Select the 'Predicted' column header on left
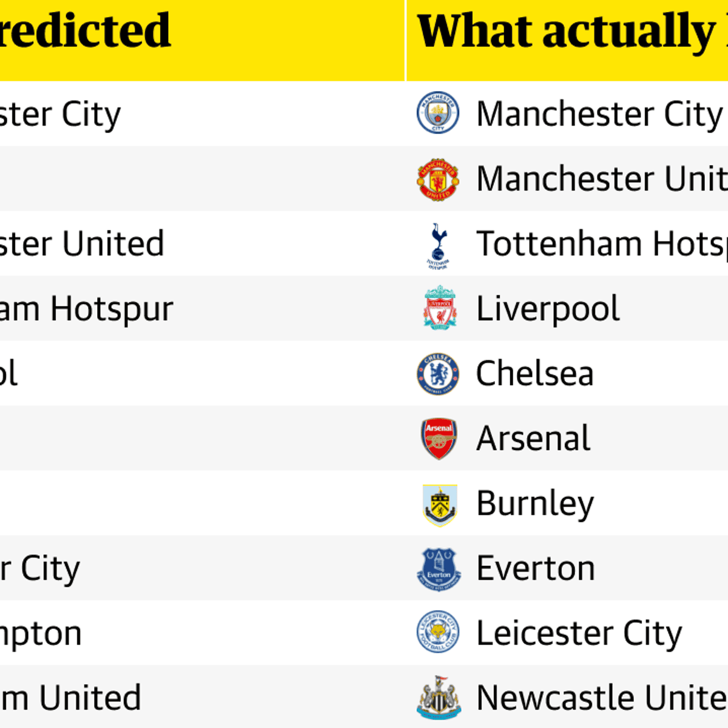Screen dimensions: 728x728 [85, 32]
